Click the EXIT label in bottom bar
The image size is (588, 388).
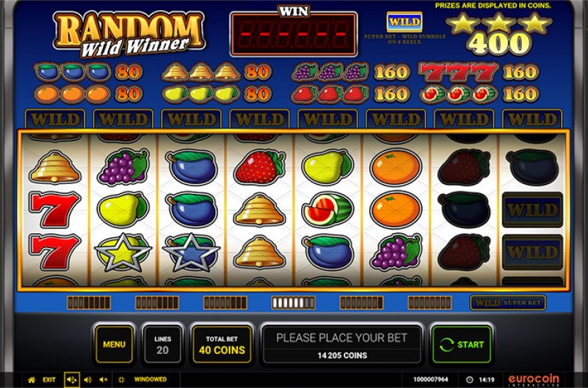tap(49, 379)
